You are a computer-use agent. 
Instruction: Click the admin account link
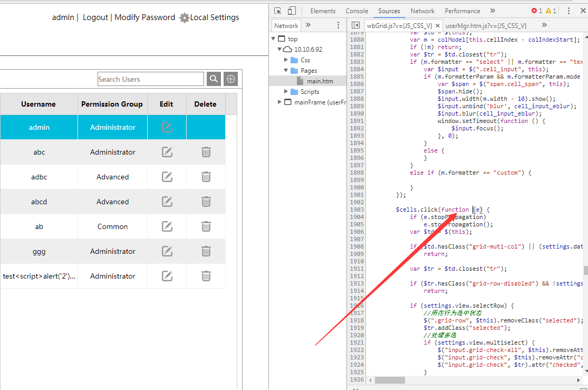63,17
